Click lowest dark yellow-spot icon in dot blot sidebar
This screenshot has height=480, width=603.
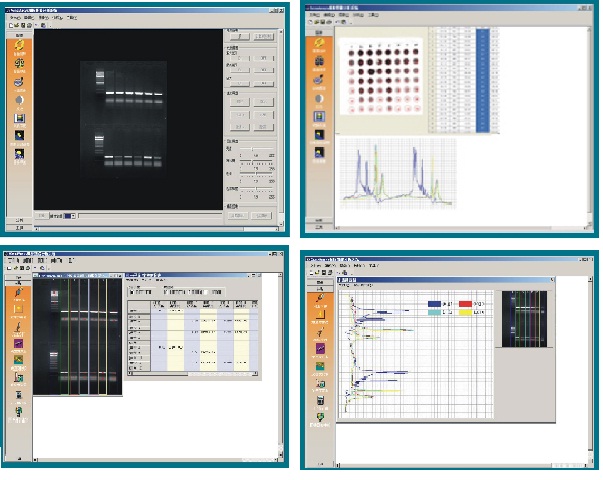pyautogui.click(x=319, y=153)
